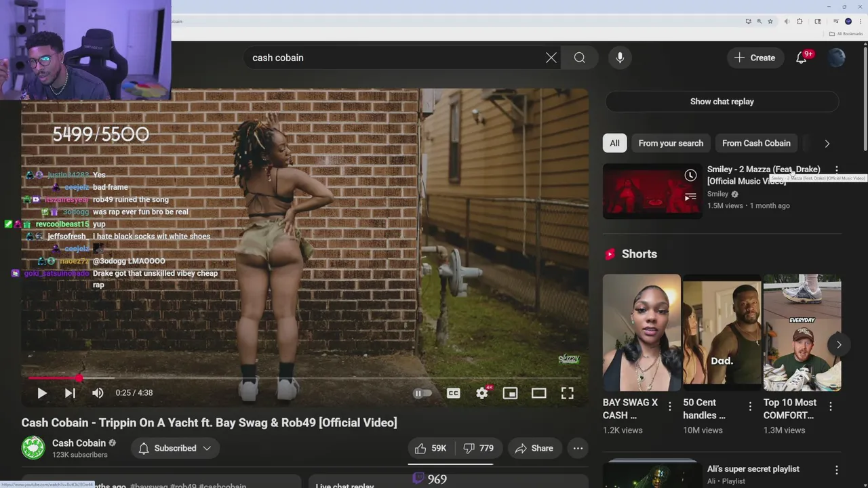Toggle the autoplay switch
Viewport: 868px width, 488px height.
point(422,393)
